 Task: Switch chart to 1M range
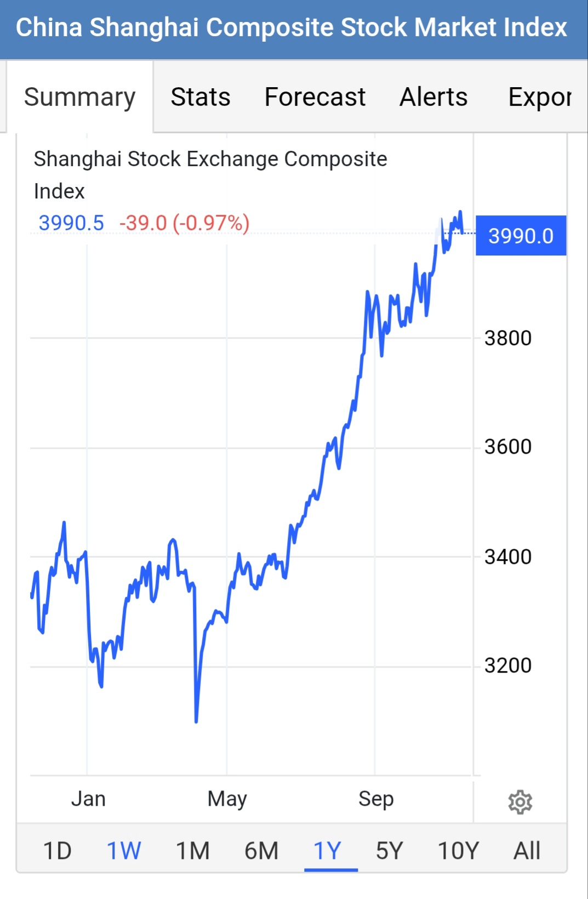click(x=193, y=851)
